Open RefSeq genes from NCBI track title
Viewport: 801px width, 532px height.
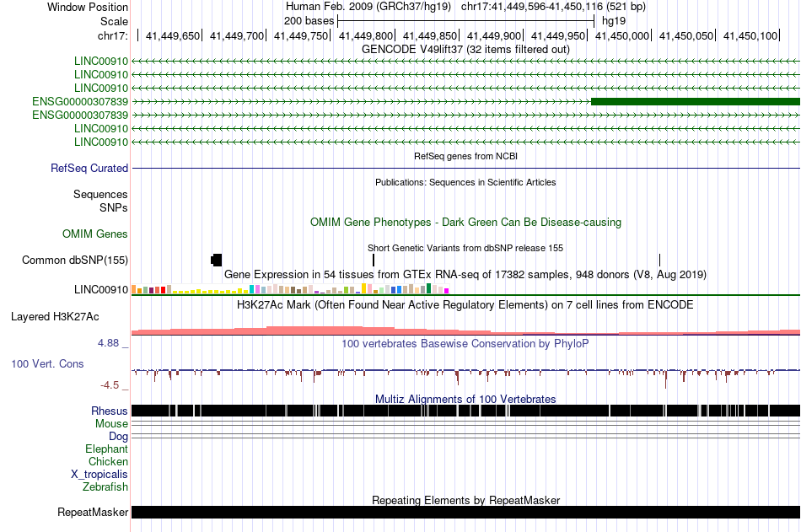pyautogui.click(x=465, y=156)
